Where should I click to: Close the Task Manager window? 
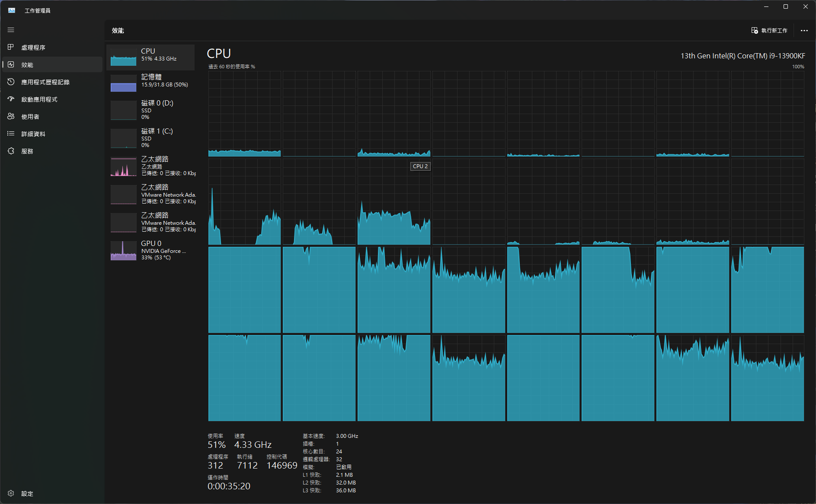pos(806,6)
